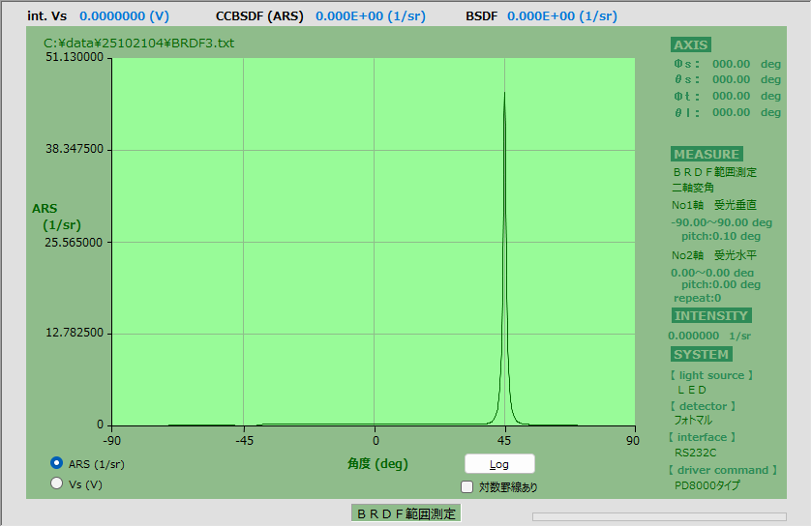Click the INTENSITY section header
The image size is (812, 527).
[710, 315]
